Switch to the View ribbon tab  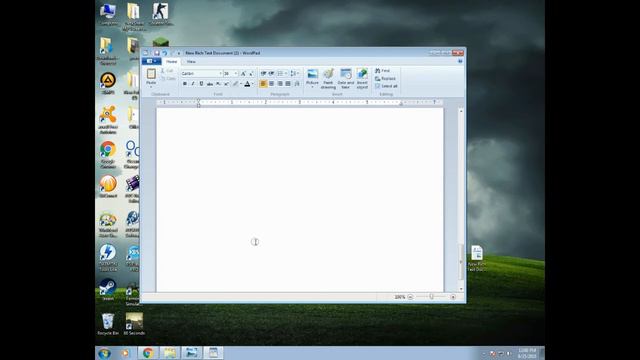click(x=191, y=62)
